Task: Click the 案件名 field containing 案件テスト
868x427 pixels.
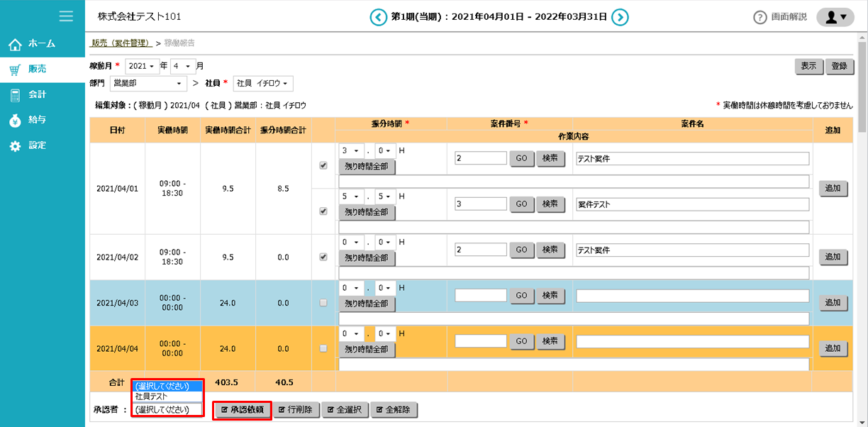Action: (x=692, y=204)
